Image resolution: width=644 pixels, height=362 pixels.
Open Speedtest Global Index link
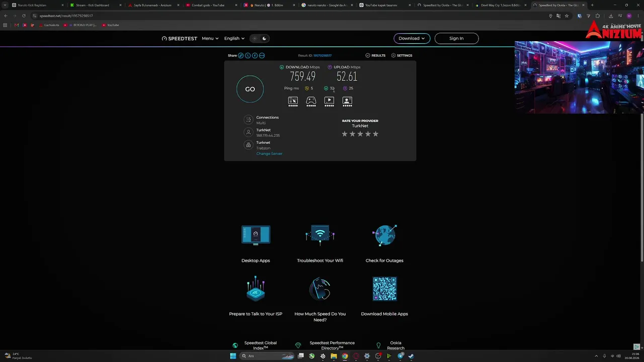coord(260,345)
